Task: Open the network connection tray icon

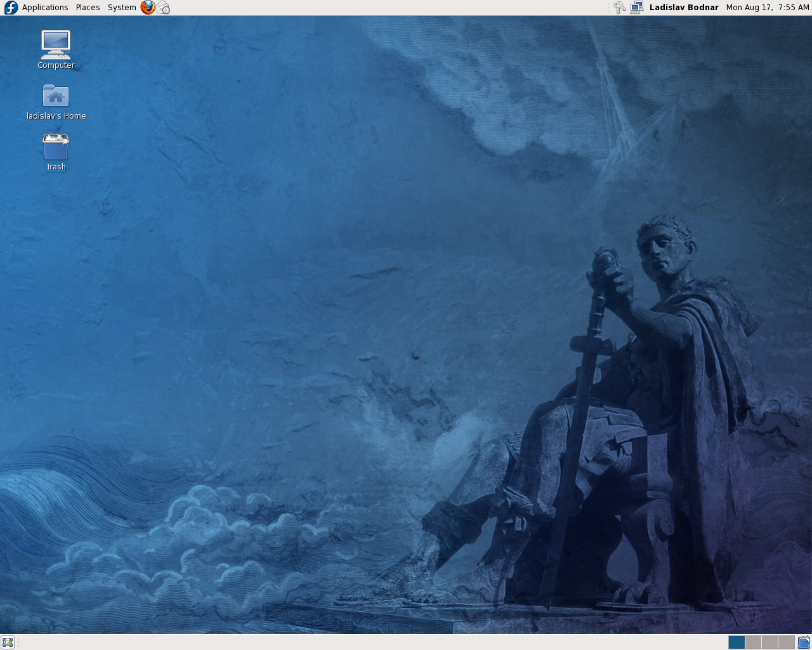Action: click(x=637, y=8)
